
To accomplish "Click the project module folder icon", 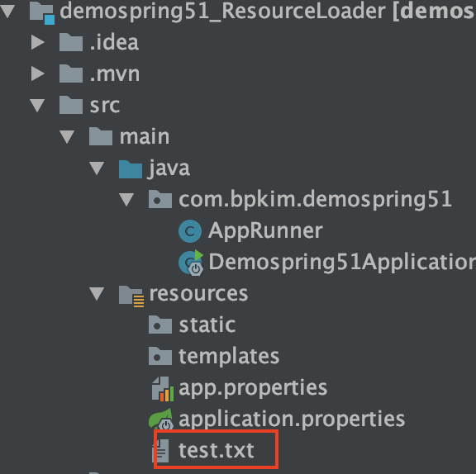I will pos(42,12).
